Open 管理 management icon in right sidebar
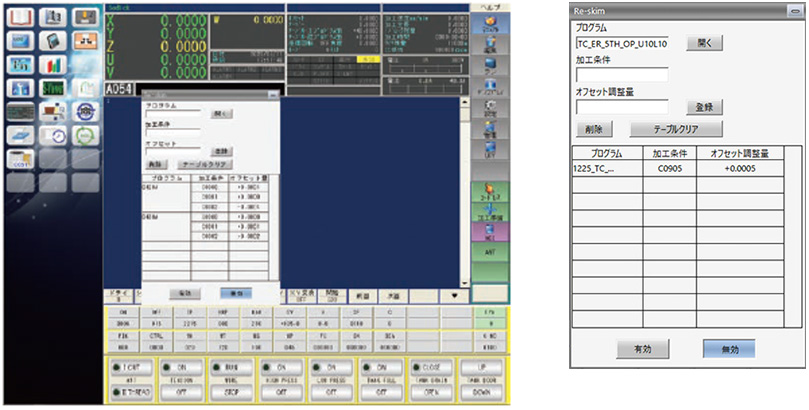The image size is (809, 410). coord(490,128)
